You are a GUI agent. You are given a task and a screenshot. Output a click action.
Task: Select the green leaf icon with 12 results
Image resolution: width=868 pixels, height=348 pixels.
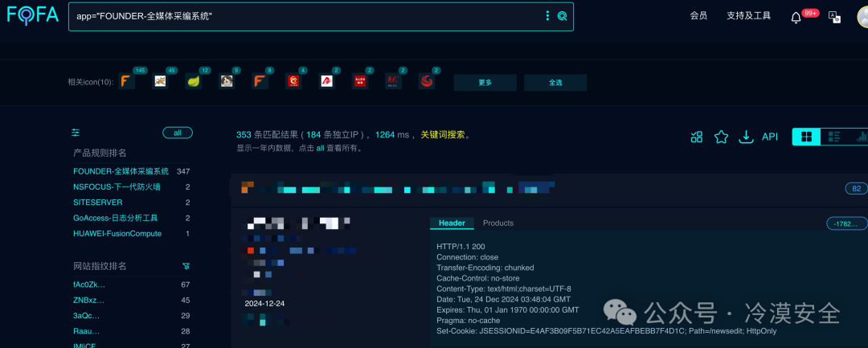pos(194,81)
